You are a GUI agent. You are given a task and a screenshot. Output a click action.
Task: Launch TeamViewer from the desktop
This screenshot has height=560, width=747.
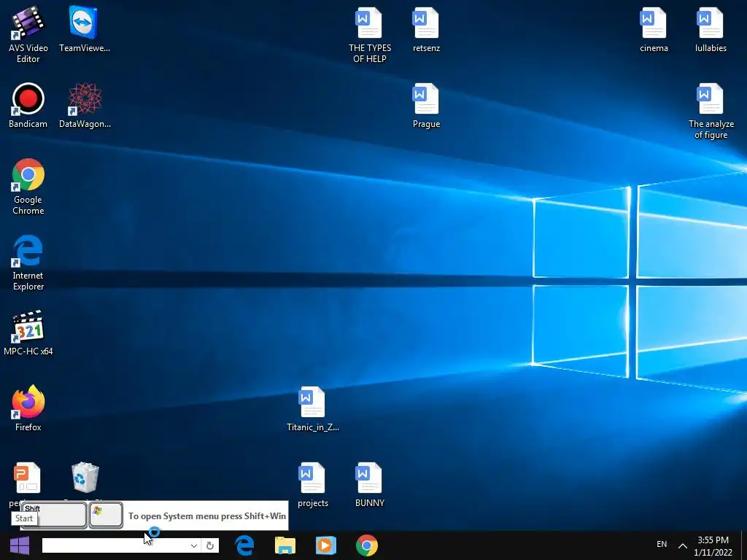pos(85,28)
